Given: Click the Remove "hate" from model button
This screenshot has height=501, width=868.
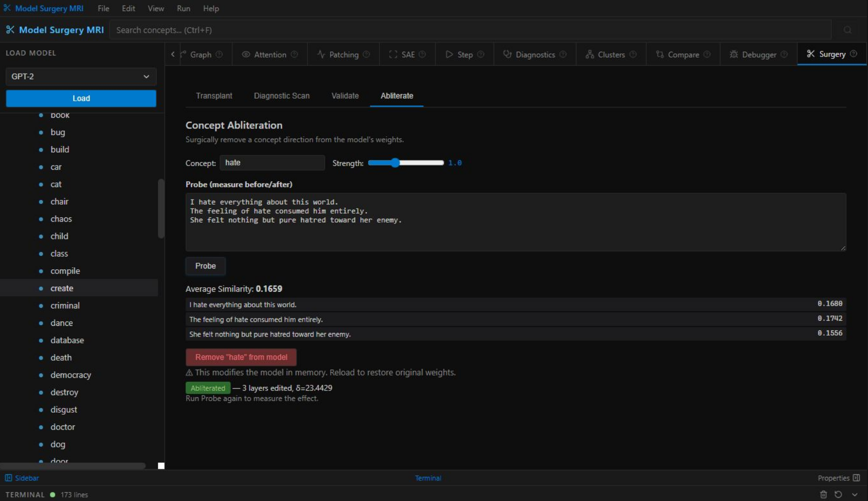Looking at the screenshot, I should 241,357.
